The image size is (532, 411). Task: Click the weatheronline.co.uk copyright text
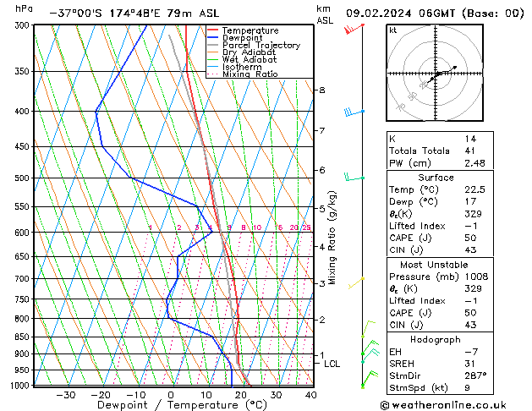click(x=443, y=405)
